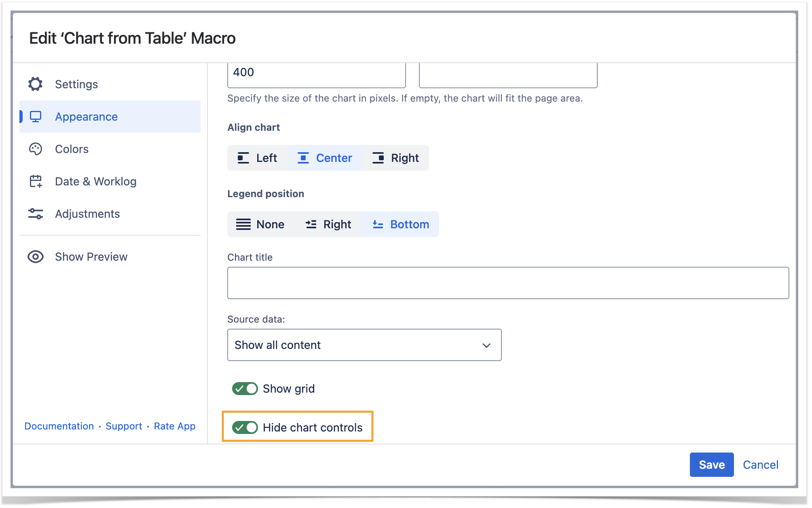Open the Source data dropdown
Viewport: 812px width, 508px height.
tap(364, 345)
